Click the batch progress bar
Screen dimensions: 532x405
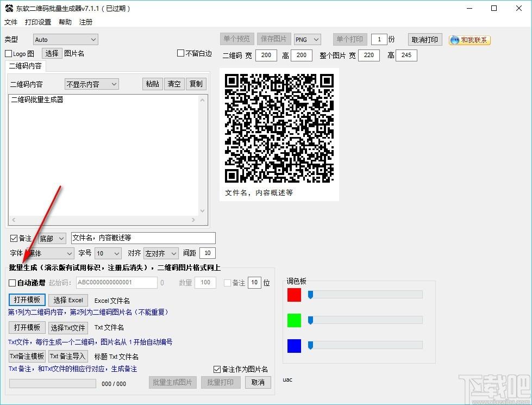click(x=53, y=383)
